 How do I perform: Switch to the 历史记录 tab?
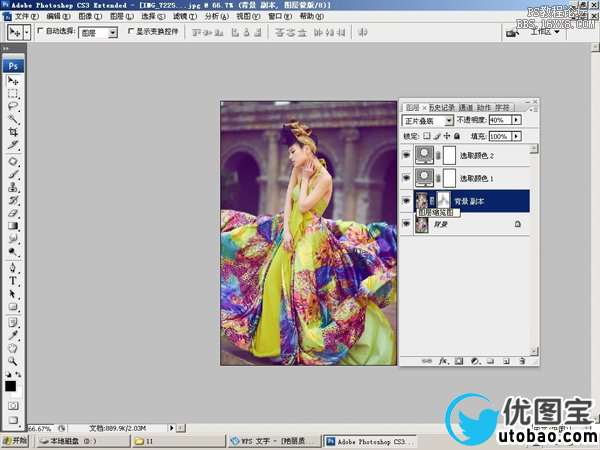coord(441,108)
